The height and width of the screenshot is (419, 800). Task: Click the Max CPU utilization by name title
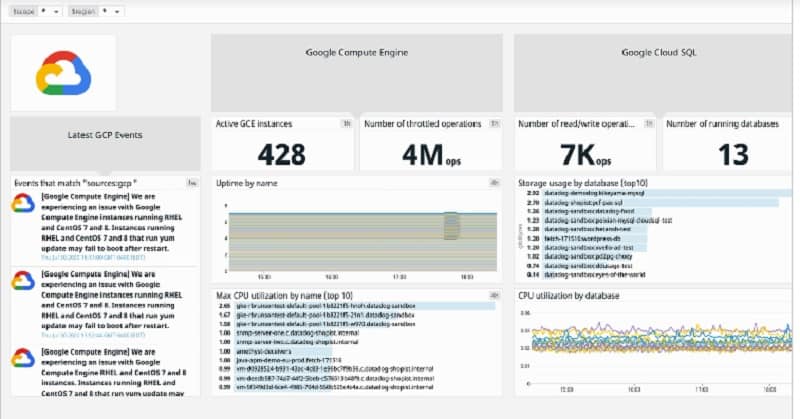coord(284,295)
